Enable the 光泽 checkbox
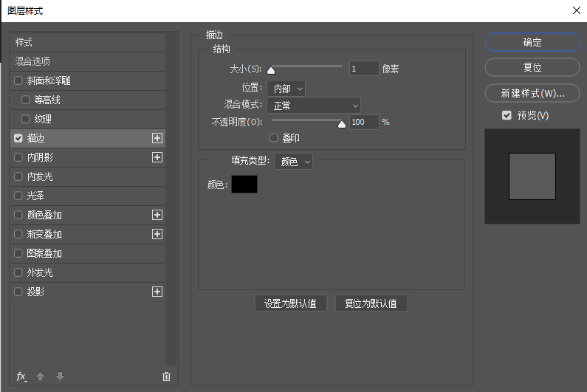This screenshot has width=587, height=392. click(18, 196)
